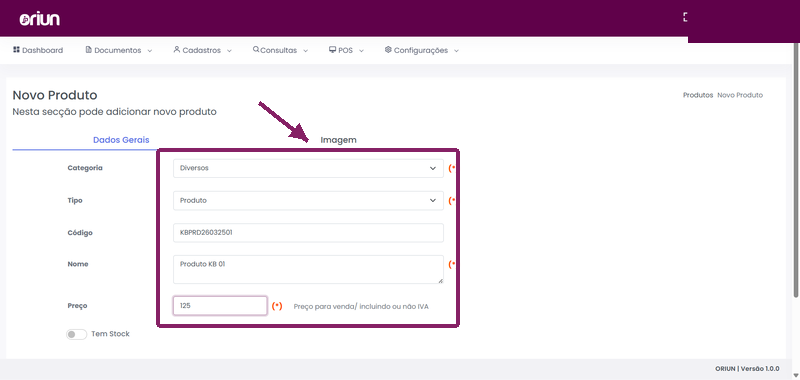Click the Consultas magnifier icon
This screenshot has width=800, height=380.
point(256,50)
